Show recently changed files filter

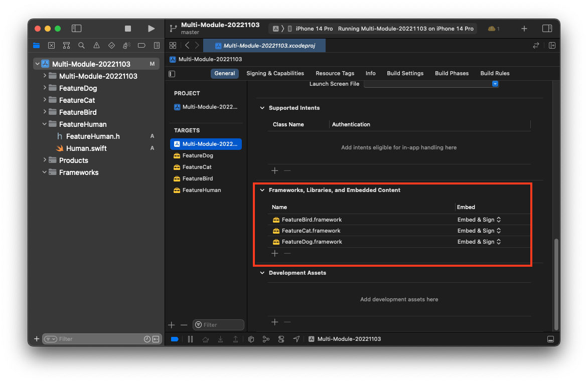(x=147, y=339)
